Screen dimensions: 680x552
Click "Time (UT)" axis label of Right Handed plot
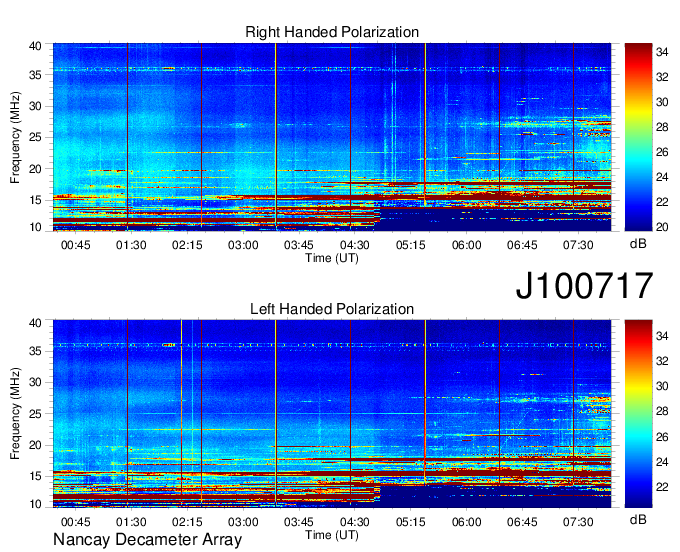click(x=332, y=258)
